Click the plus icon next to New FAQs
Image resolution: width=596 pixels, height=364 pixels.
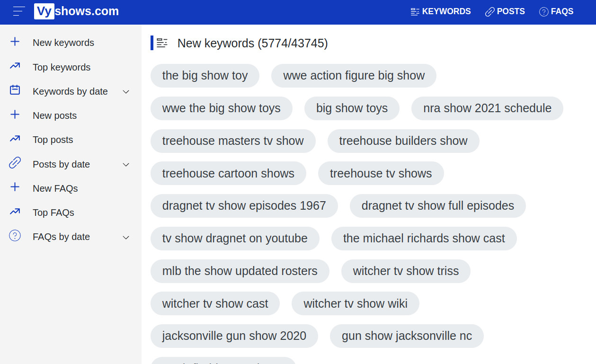coord(15,188)
